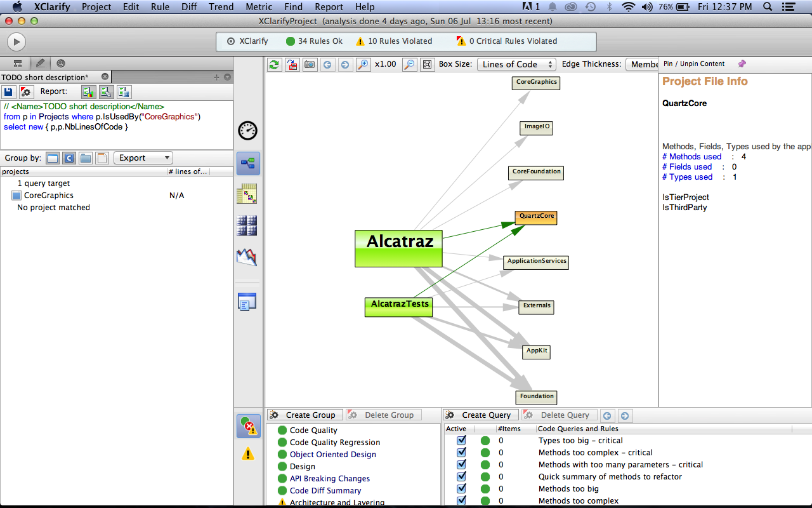Screen dimensions: 812x508
Task: Click the third Report icon
Action: point(124,91)
